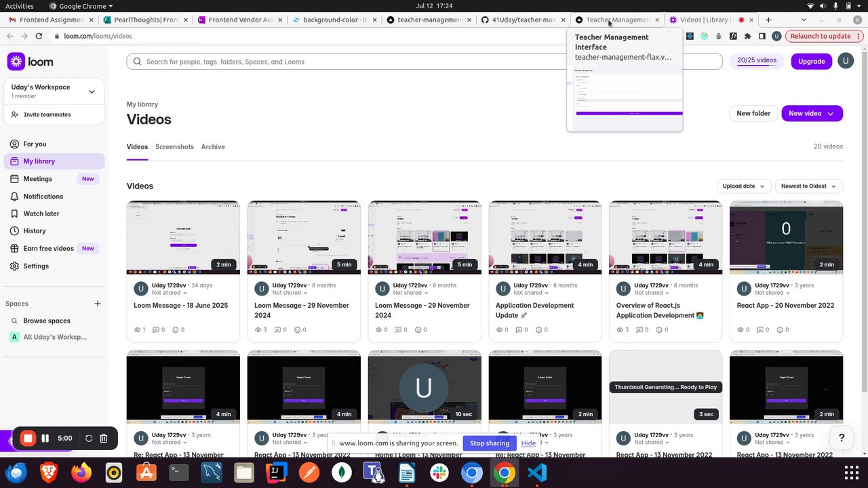Screen dimensions: 868x488
Task: Open Slack from the dock
Action: pyautogui.click(x=439, y=472)
